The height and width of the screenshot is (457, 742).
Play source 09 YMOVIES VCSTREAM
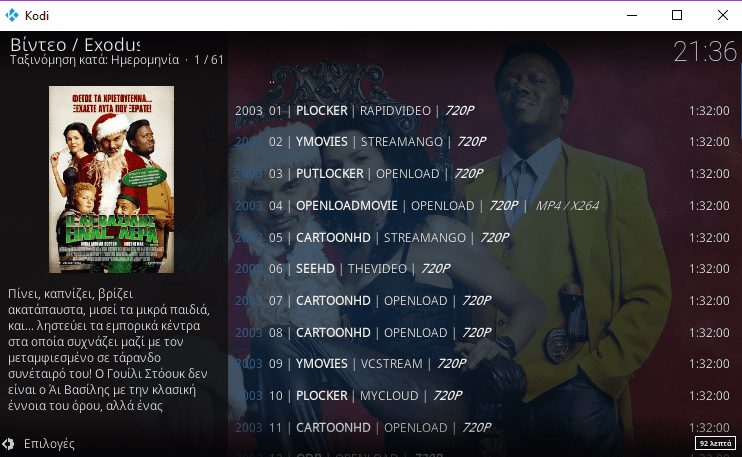click(x=483, y=364)
